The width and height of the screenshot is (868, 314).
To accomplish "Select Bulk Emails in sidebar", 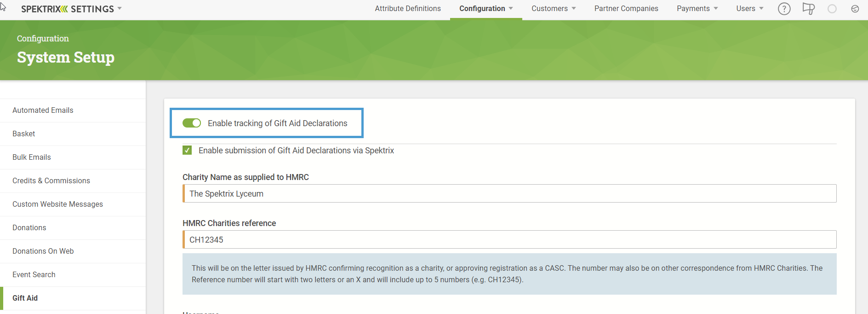I will 73,157.
